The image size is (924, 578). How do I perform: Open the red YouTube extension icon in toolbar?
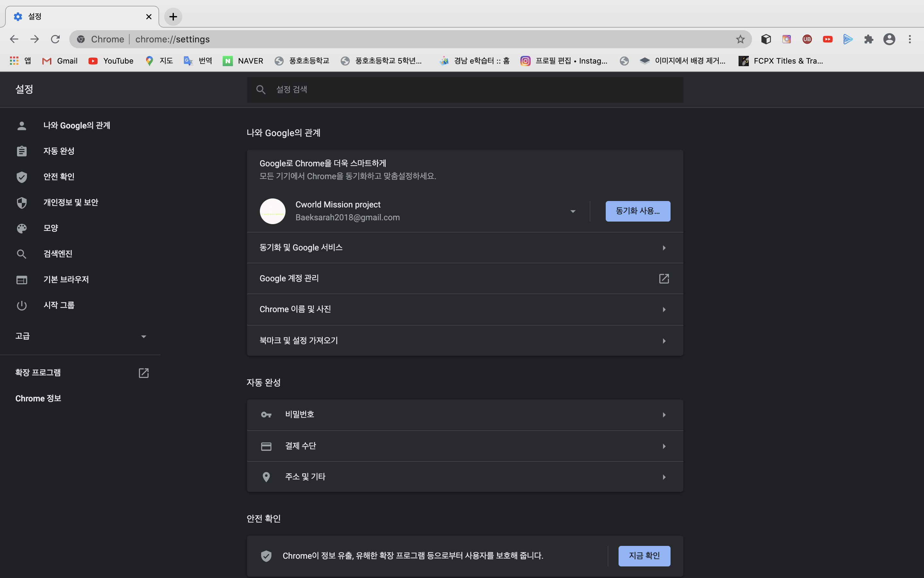click(827, 39)
